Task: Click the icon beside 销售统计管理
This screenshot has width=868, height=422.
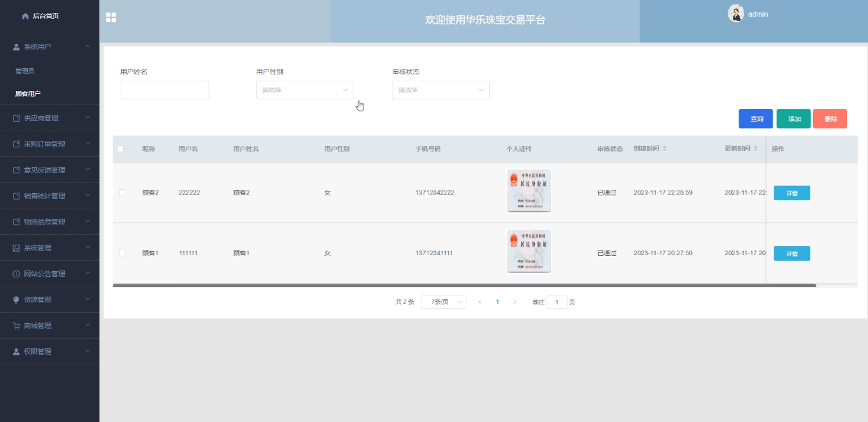Action: pyautogui.click(x=17, y=196)
